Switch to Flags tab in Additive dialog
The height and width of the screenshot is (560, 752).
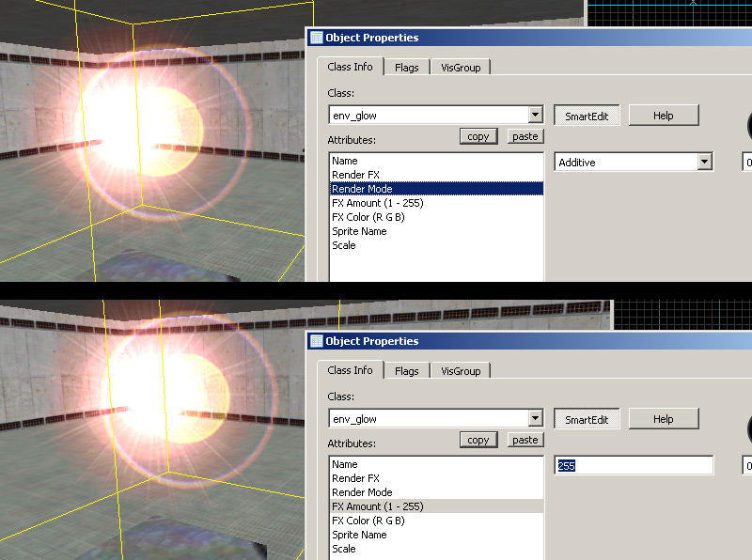tap(407, 68)
